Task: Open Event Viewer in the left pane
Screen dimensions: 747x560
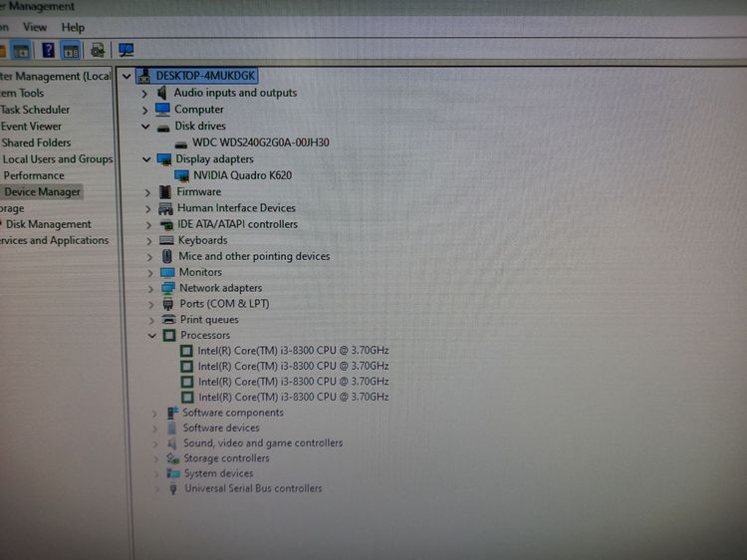Action: point(31,127)
